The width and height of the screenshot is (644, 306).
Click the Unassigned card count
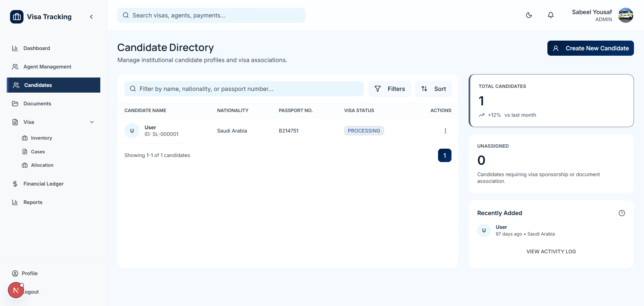tap(481, 160)
